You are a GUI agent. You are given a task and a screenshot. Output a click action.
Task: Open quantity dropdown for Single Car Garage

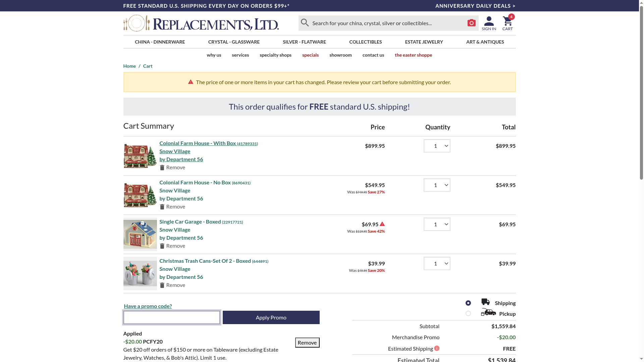(437, 224)
